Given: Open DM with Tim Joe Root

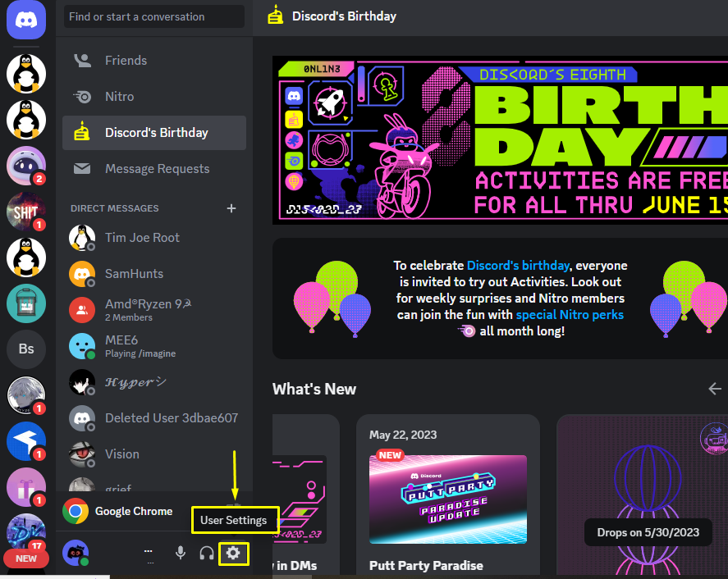Looking at the screenshot, I should click(x=154, y=238).
